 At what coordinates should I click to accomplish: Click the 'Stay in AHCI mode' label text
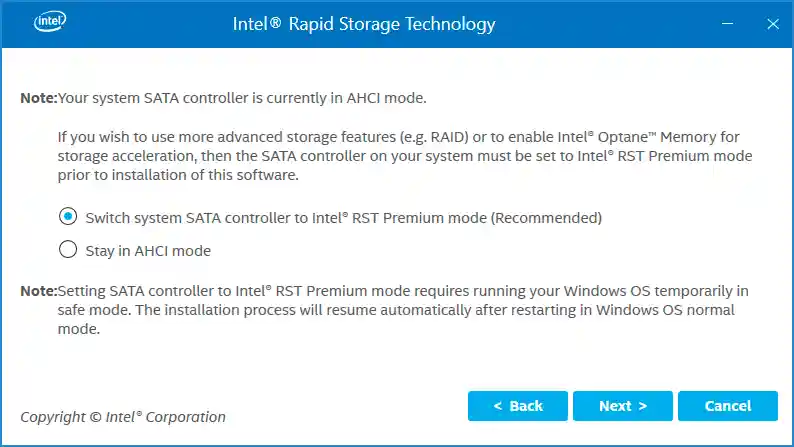(x=148, y=251)
